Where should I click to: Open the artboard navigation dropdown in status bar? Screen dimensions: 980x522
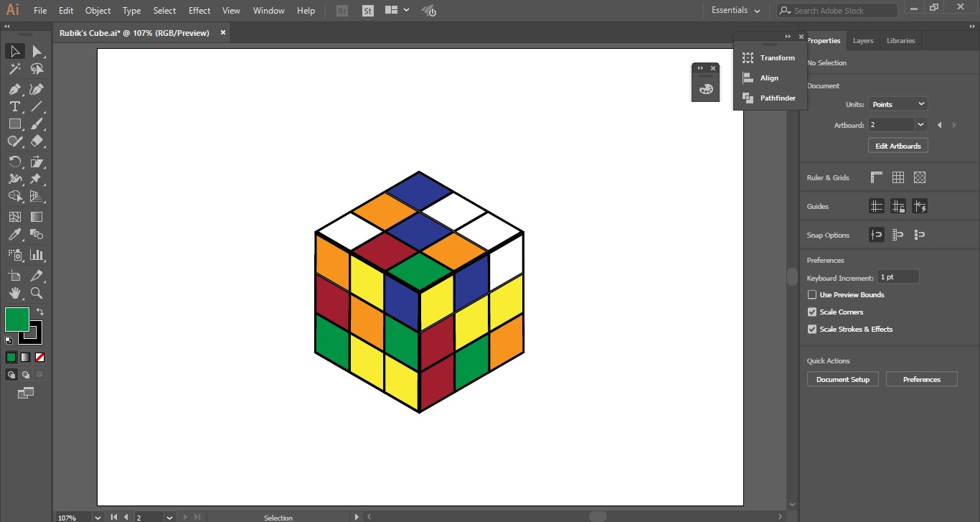(169, 517)
